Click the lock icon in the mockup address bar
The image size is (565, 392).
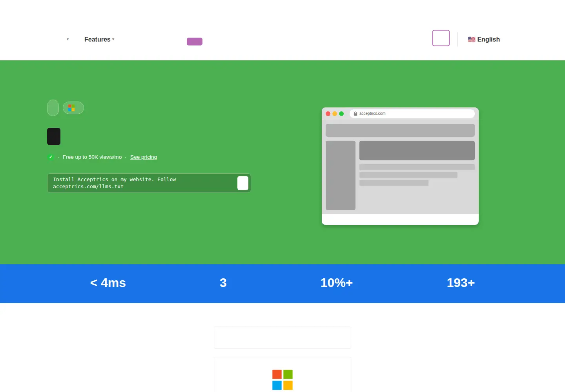[355, 114]
